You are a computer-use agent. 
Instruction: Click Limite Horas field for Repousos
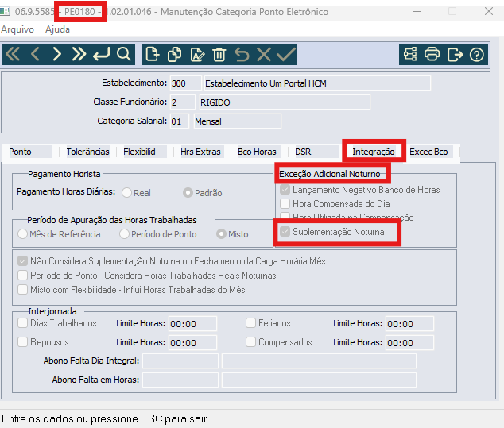point(192,342)
